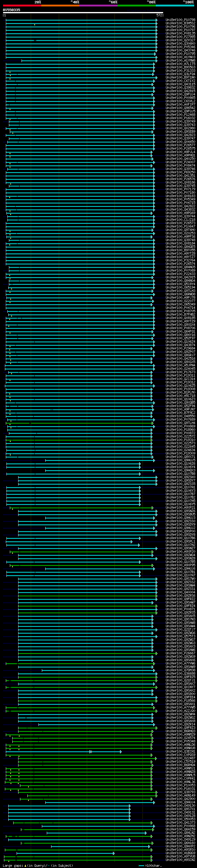Select hit label UniRef100_P26667
The image size is (197, 868).
[180, 653]
